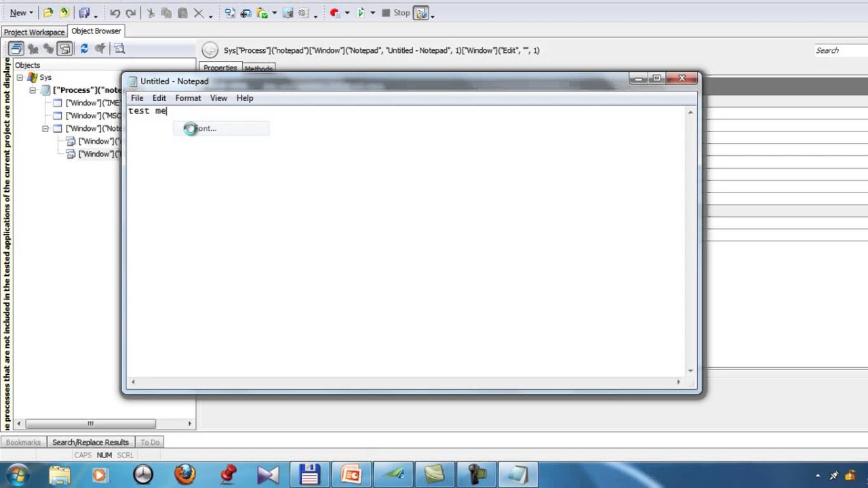Viewport: 868px width, 488px height.
Task: Click the Object Spy target icon
Action: [x=245, y=13]
